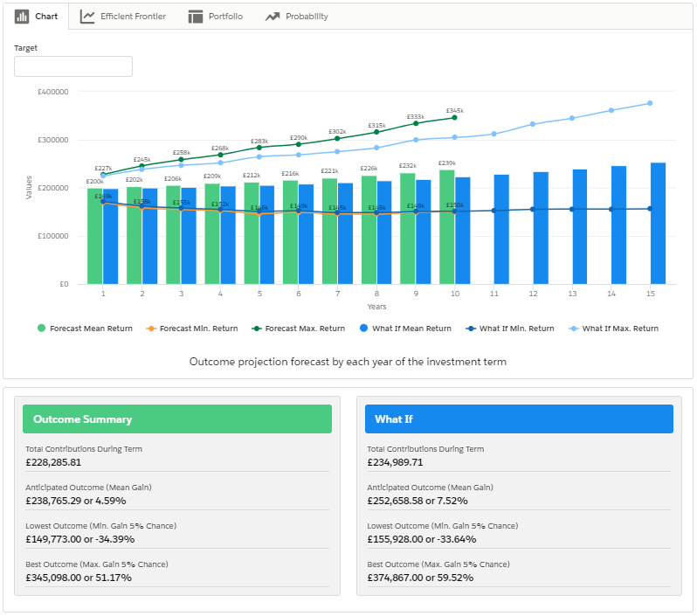The height and width of the screenshot is (616, 697).
Task: Click the £234,989.71 What If contributions value
Action: click(x=395, y=462)
